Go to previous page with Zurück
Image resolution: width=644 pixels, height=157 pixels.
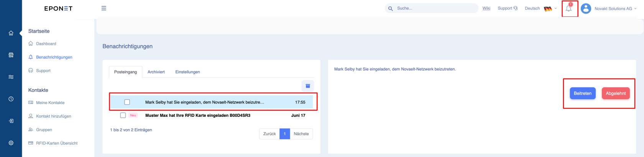[x=269, y=134]
